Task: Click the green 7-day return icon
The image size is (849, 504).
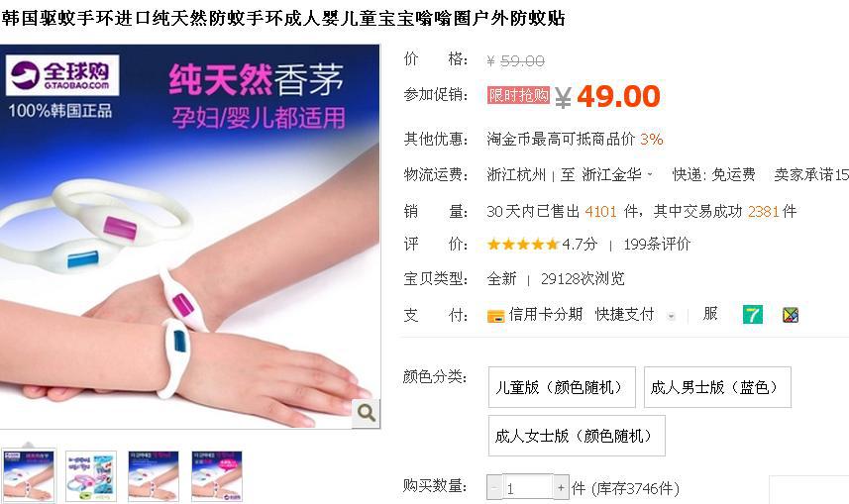Action: [x=753, y=315]
